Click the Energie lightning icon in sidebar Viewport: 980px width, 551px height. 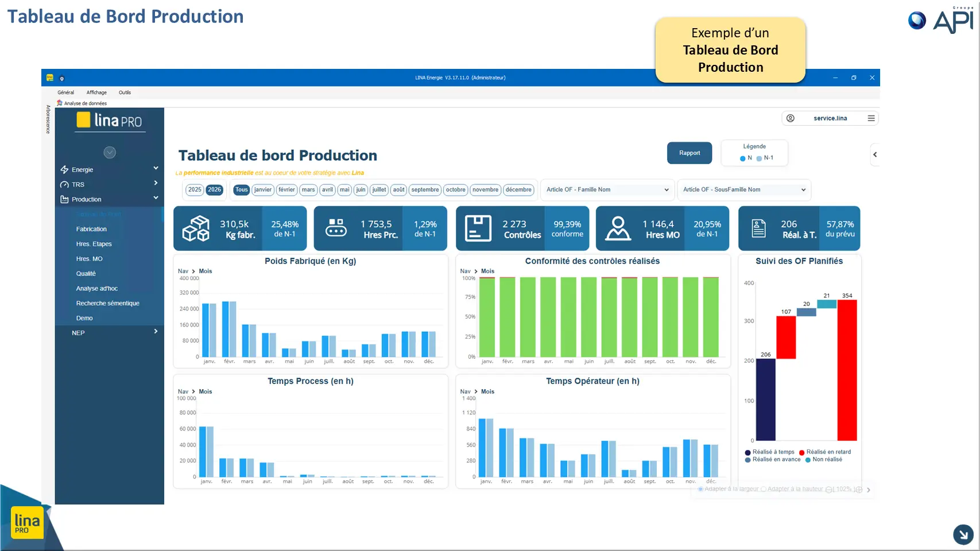(x=64, y=170)
